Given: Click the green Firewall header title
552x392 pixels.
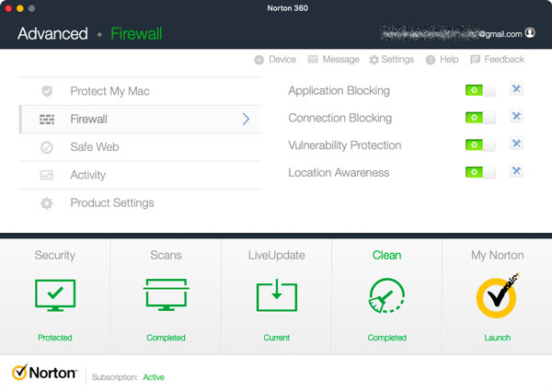Looking at the screenshot, I should (x=136, y=34).
